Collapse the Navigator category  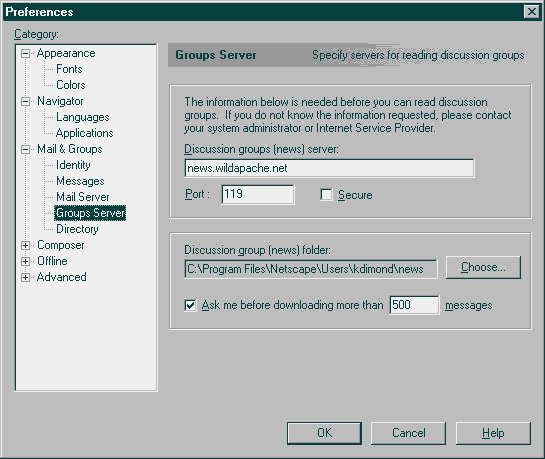click(25, 101)
